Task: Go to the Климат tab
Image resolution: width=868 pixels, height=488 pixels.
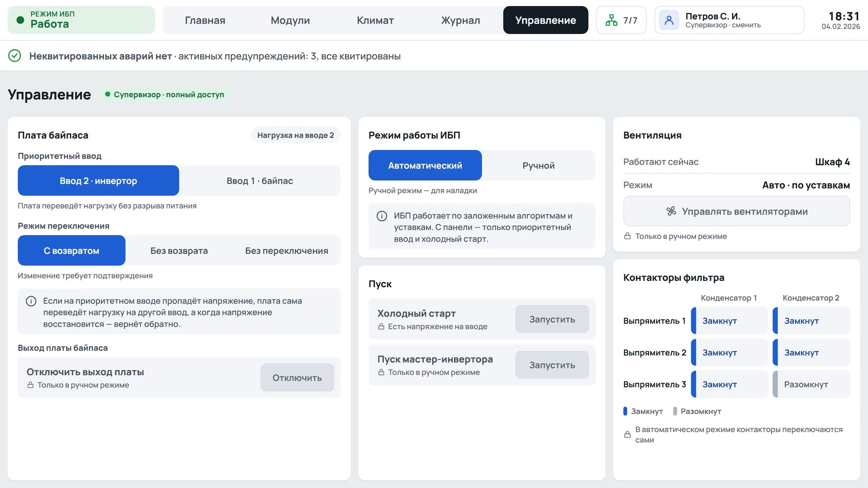Action: [x=375, y=20]
